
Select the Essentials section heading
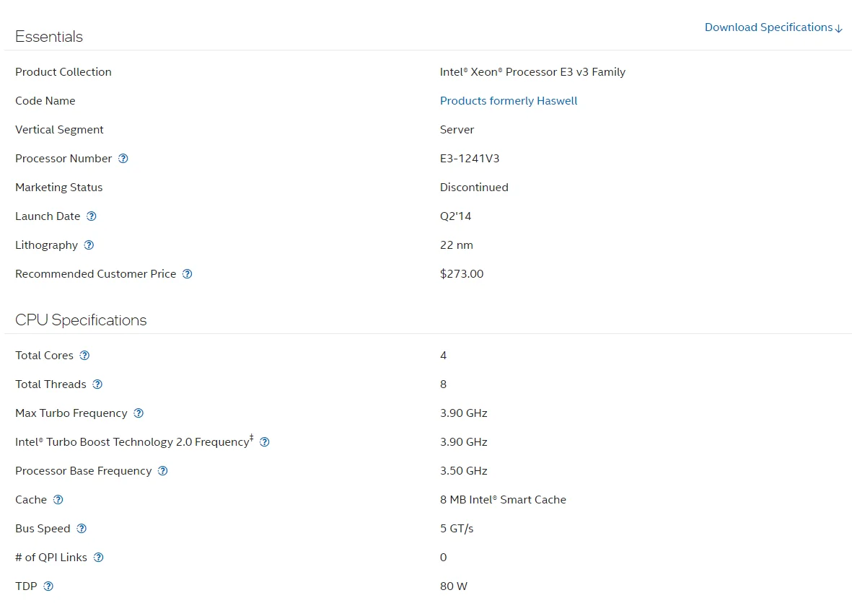(49, 37)
